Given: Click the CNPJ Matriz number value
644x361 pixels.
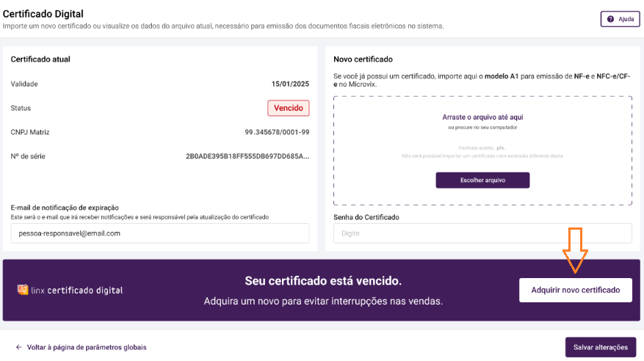Looking at the screenshot, I should 277,132.
